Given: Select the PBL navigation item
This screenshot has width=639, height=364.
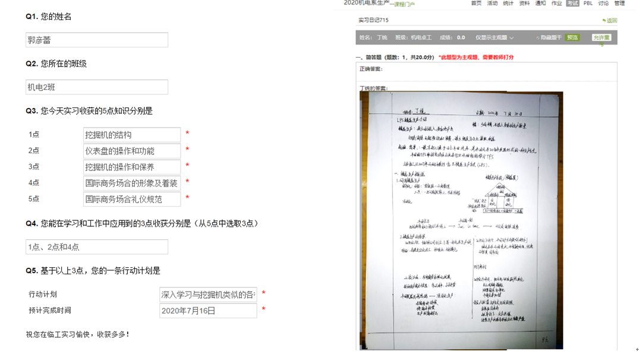Looking at the screenshot, I should click(x=588, y=4).
